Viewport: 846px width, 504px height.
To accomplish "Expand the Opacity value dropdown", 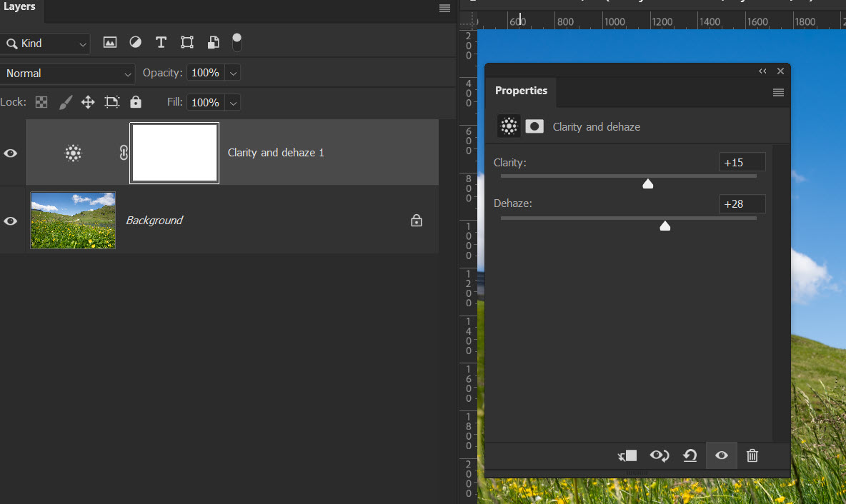I will pyautogui.click(x=233, y=73).
